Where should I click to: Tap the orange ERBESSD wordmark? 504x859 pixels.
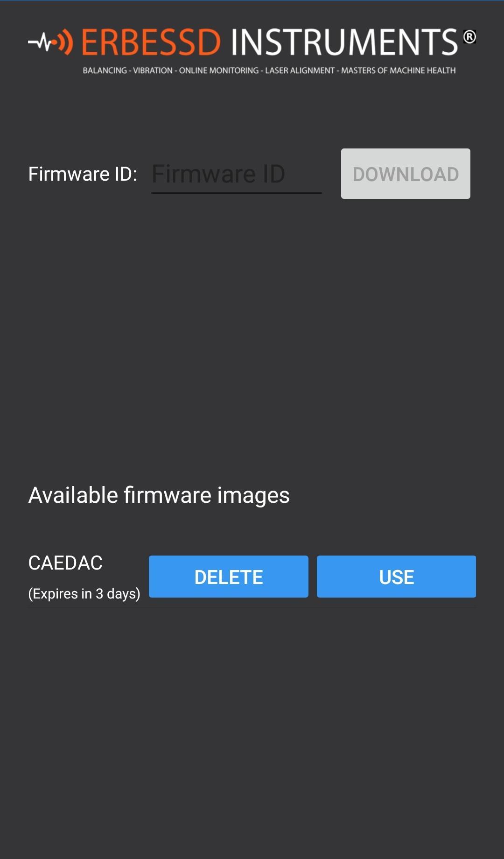tap(151, 42)
